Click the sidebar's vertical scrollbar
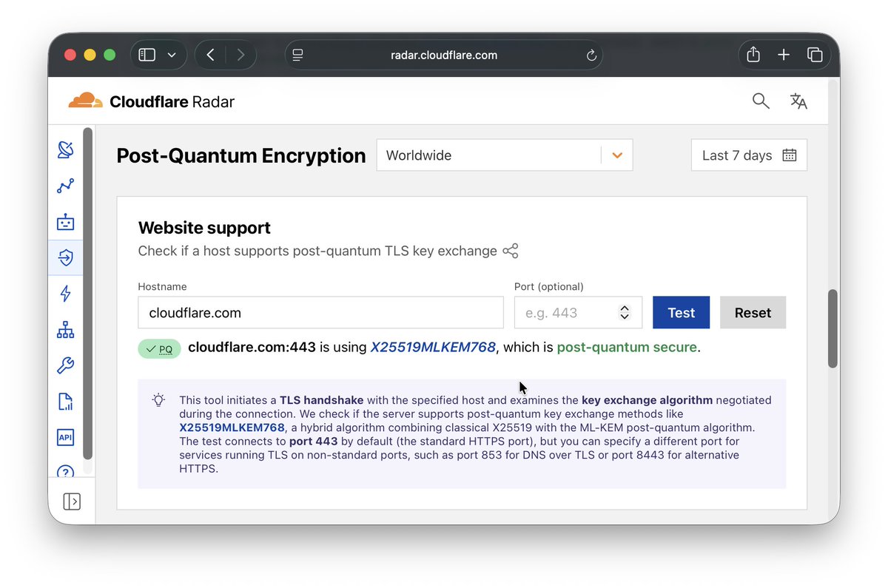Viewport: 888px width, 588px height. 88,294
